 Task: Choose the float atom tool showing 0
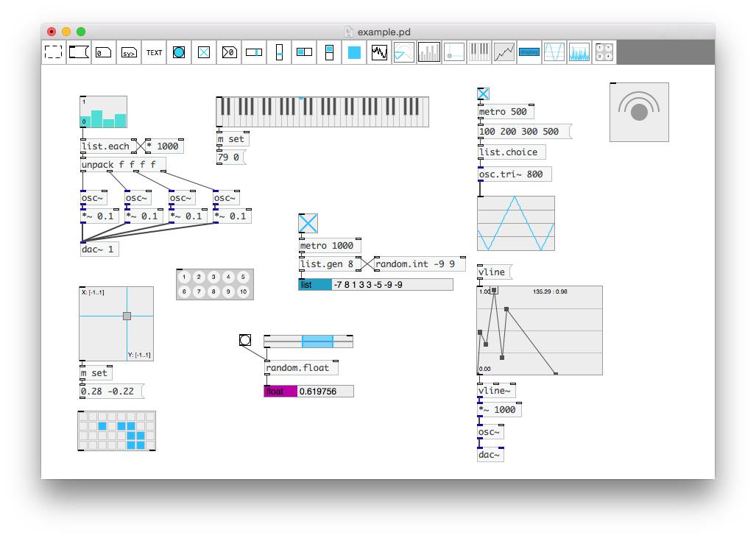(x=104, y=52)
